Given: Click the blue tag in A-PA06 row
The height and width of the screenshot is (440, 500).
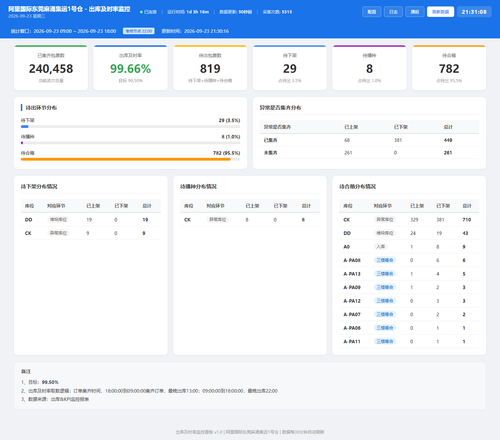Looking at the screenshot, I should point(385,328).
